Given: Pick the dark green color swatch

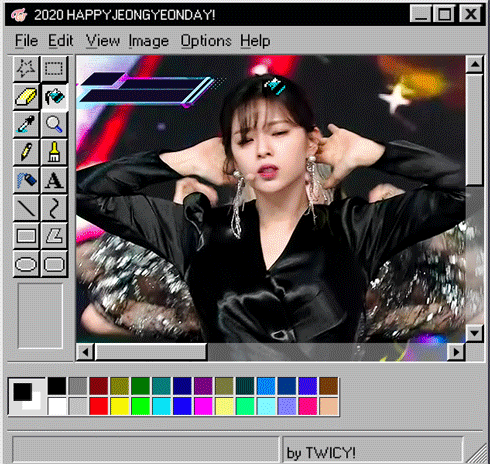Looking at the screenshot, I should tap(140, 386).
